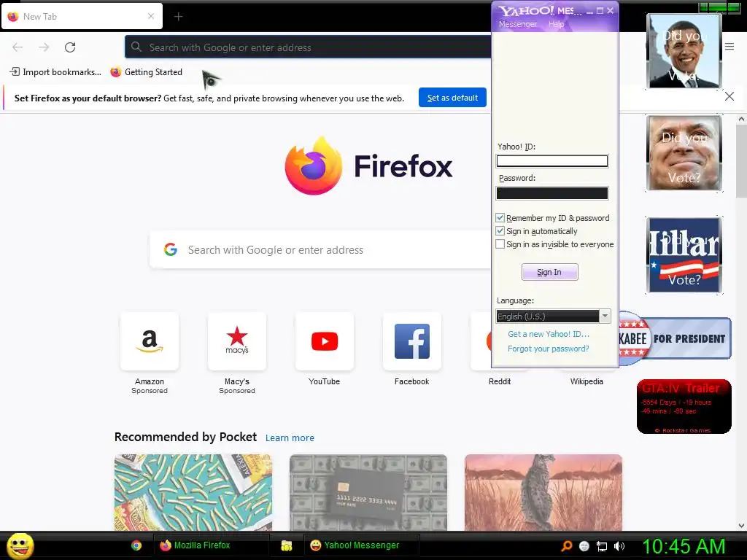This screenshot has width=747, height=560.
Task: Dismiss the default browser notification bar
Action: [729, 97]
